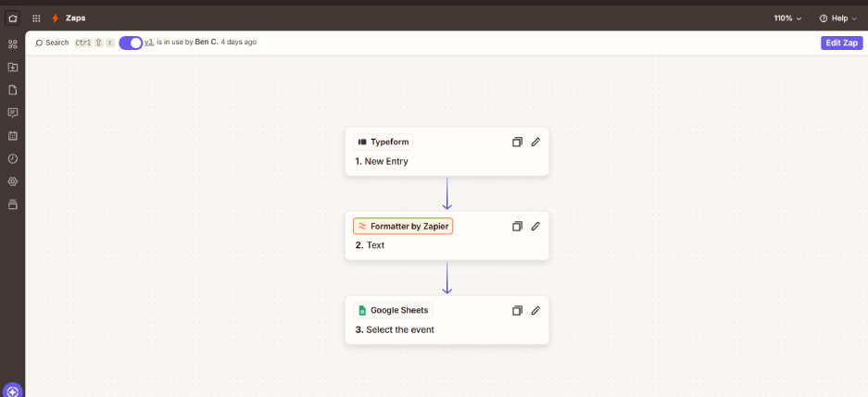The image size is (868, 397).
Task: Open the Help dropdown menu
Action: coord(837,18)
